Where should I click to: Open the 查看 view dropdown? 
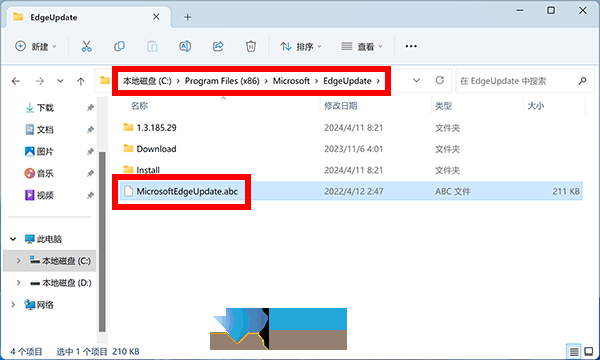click(362, 46)
